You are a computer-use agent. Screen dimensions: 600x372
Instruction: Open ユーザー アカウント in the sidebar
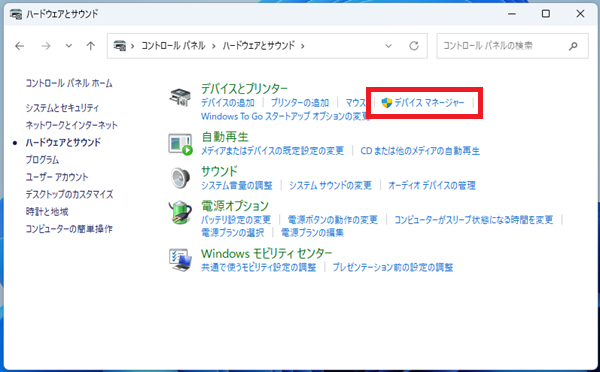(57, 177)
